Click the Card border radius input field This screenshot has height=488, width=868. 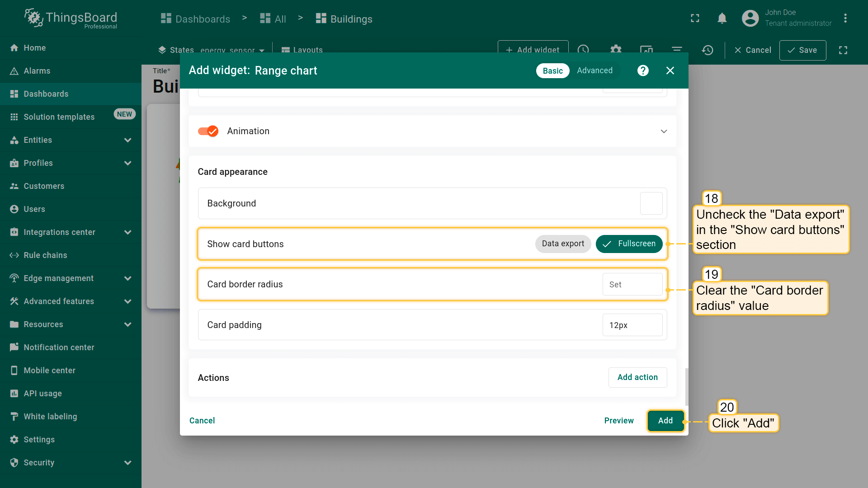click(x=632, y=285)
